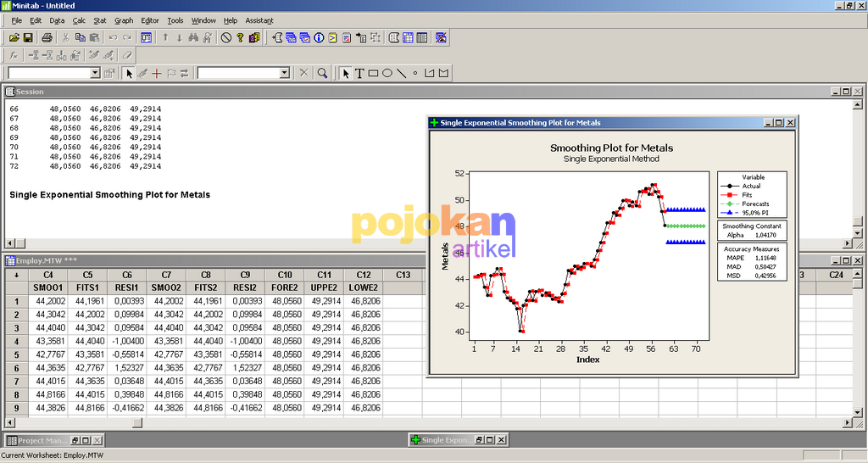The height and width of the screenshot is (463, 868).
Task: Click the SMOO1 column name cell
Action: coord(48,287)
